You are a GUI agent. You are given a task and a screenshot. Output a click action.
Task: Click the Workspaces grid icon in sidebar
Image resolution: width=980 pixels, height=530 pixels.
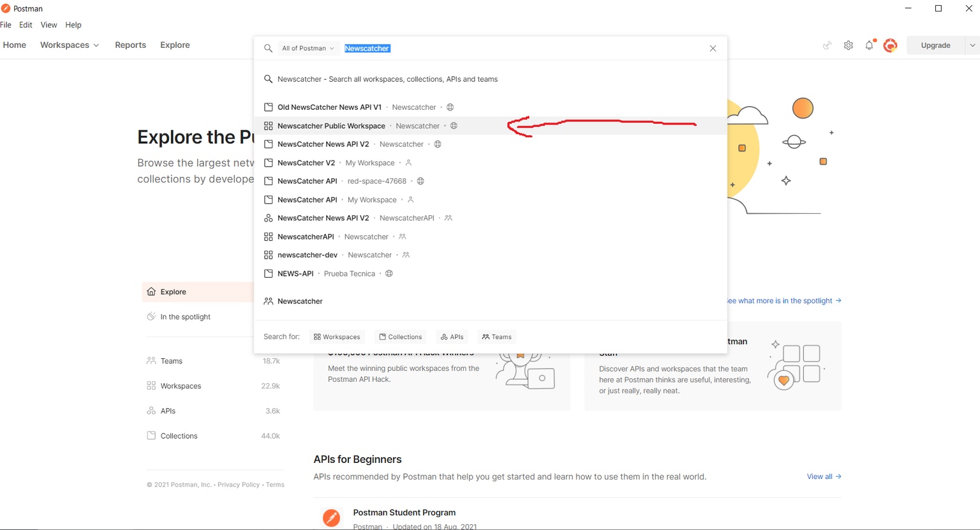[x=151, y=386]
